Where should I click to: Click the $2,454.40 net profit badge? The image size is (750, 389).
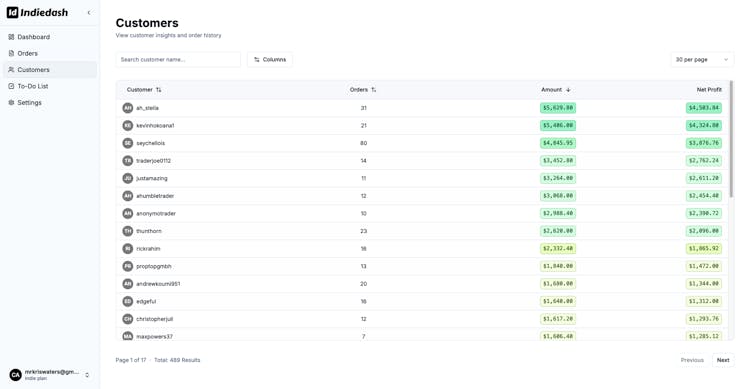tap(704, 196)
